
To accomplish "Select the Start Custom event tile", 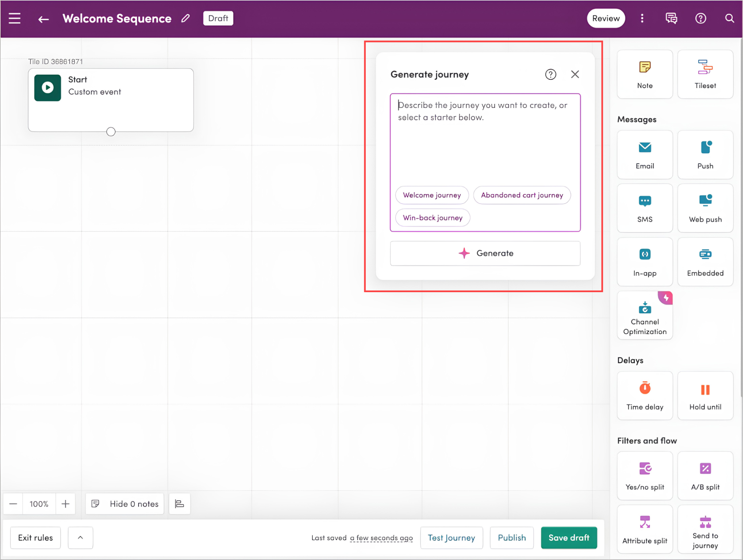I will pyautogui.click(x=111, y=100).
